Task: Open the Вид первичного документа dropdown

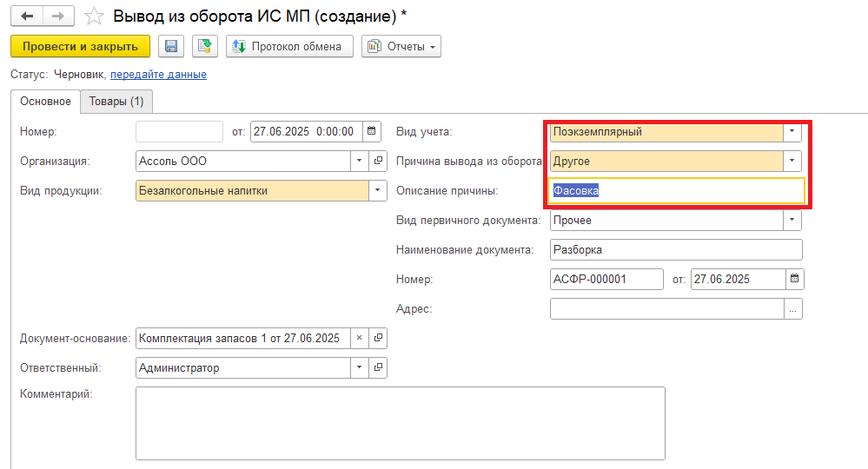Action: coord(791,220)
